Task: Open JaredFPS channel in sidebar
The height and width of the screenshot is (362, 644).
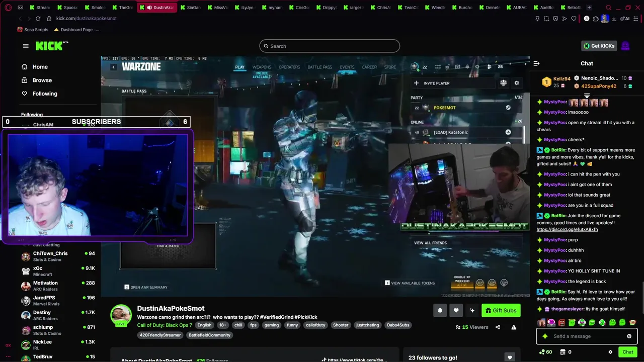Action: [x=58, y=301]
